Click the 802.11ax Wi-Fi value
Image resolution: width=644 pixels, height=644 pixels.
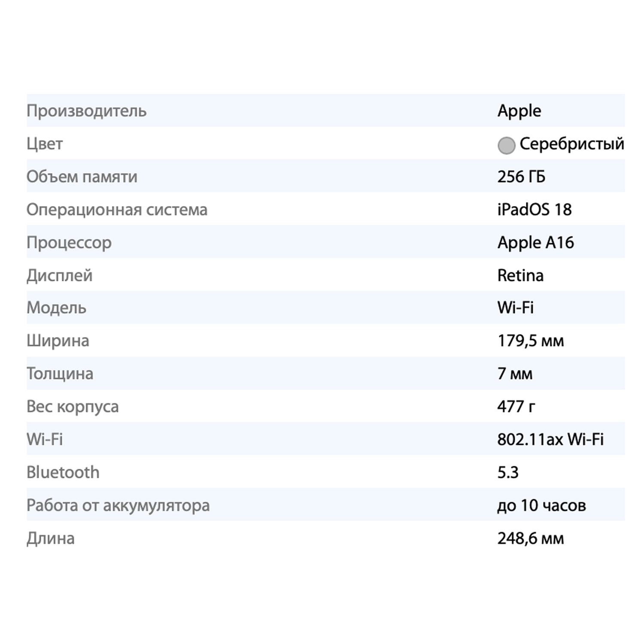click(x=550, y=439)
